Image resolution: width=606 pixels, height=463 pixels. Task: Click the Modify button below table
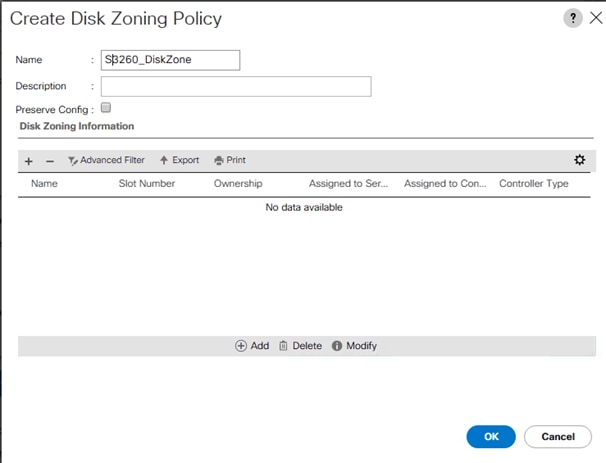[x=354, y=346]
